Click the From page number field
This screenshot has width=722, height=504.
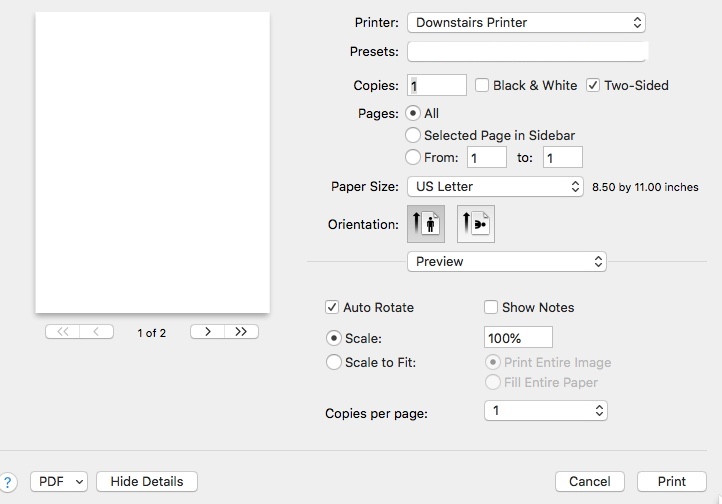coord(487,157)
